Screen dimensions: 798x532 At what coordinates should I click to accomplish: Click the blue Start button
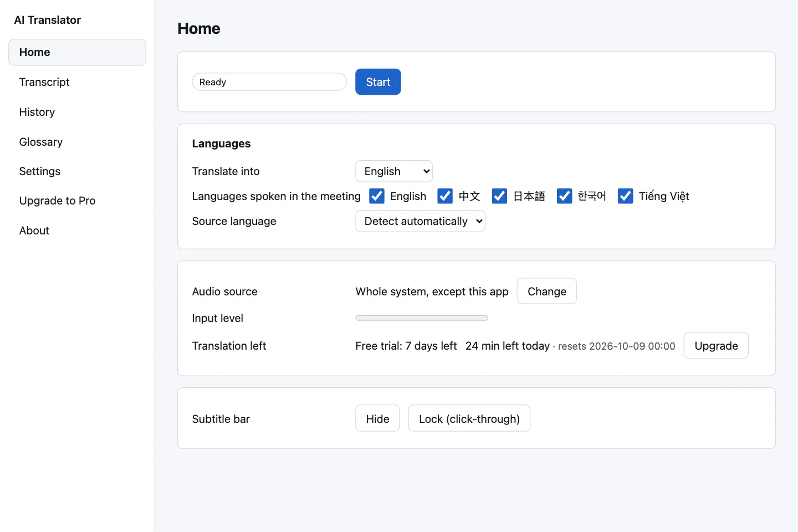coord(378,82)
